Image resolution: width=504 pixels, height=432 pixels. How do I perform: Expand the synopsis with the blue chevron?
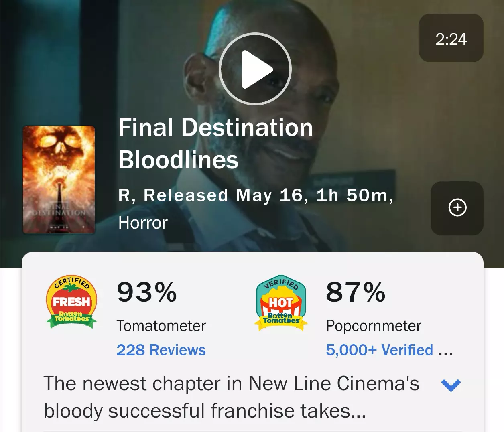coord(451,385)
